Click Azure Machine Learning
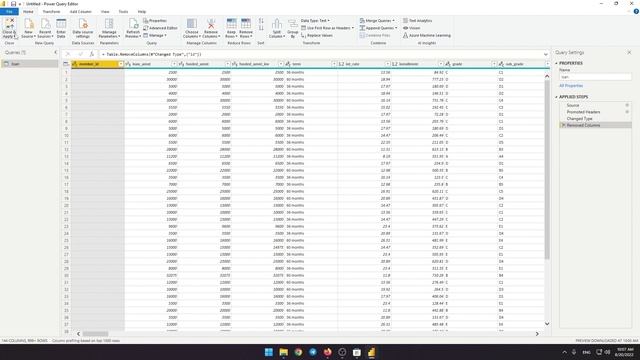 pyautogui.click(x=427, y=36)
